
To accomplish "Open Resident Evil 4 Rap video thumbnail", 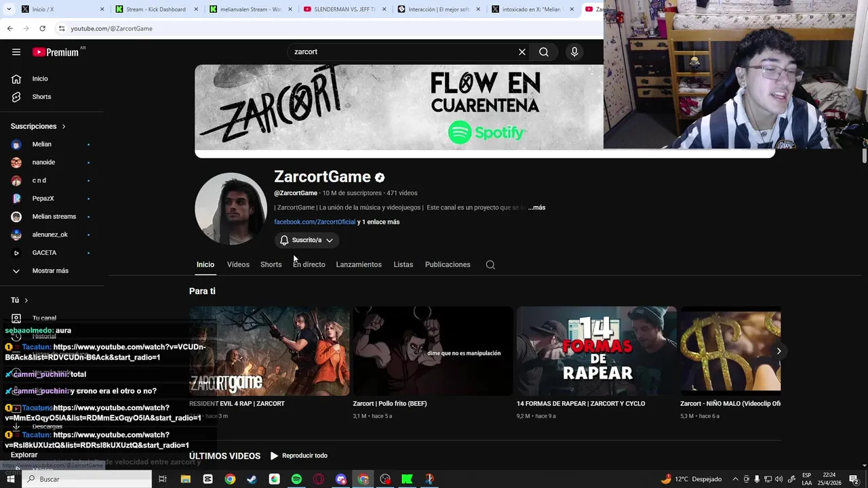I will point(269,351).
